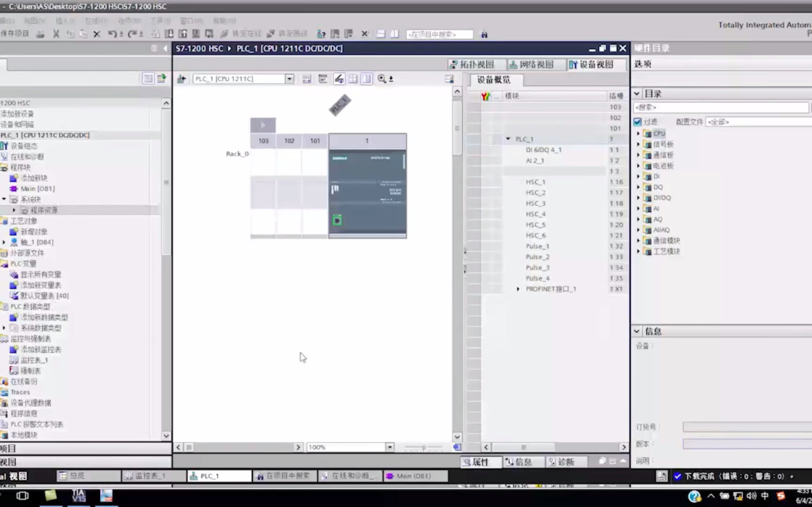The image size is (812, 507).
Task: Open the PLC_1 [CPU 1211C] device dropdown
Action: coord(289,79)
